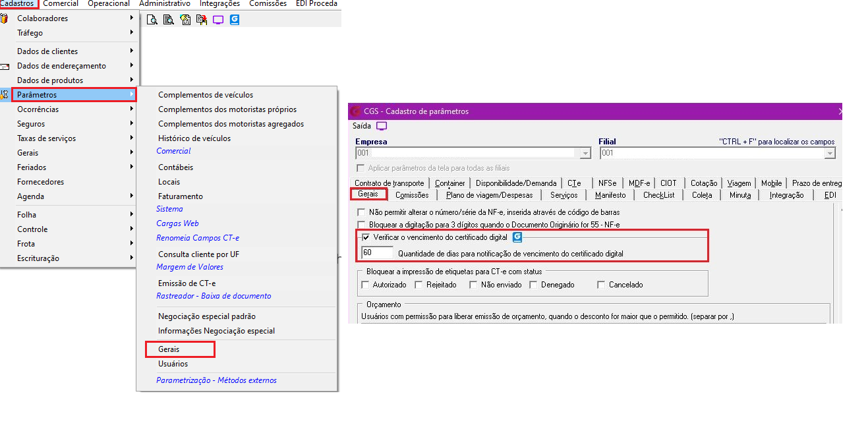Click Parametrização - Métodos externos link
868x437 pixels.
tap(216, 380)
